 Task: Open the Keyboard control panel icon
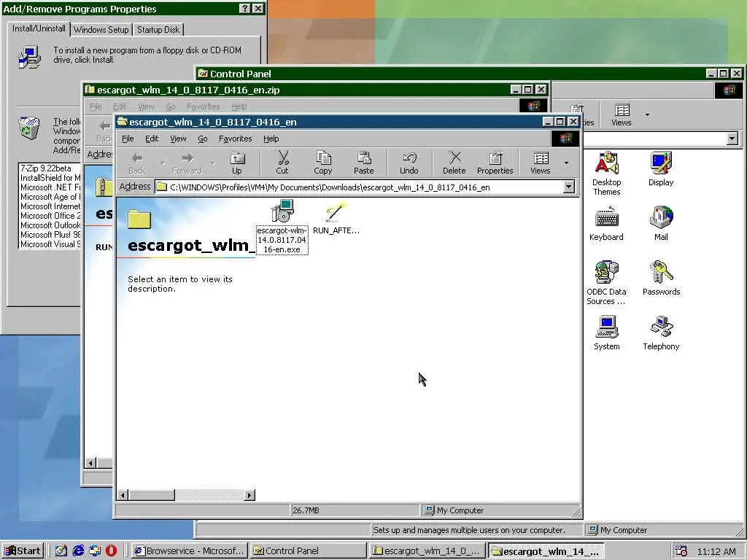[606, 224]
